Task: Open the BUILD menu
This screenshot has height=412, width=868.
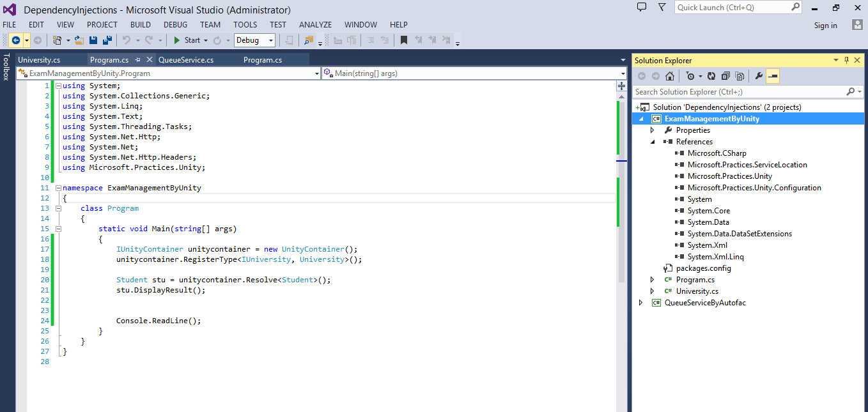Action: (141, 25)
